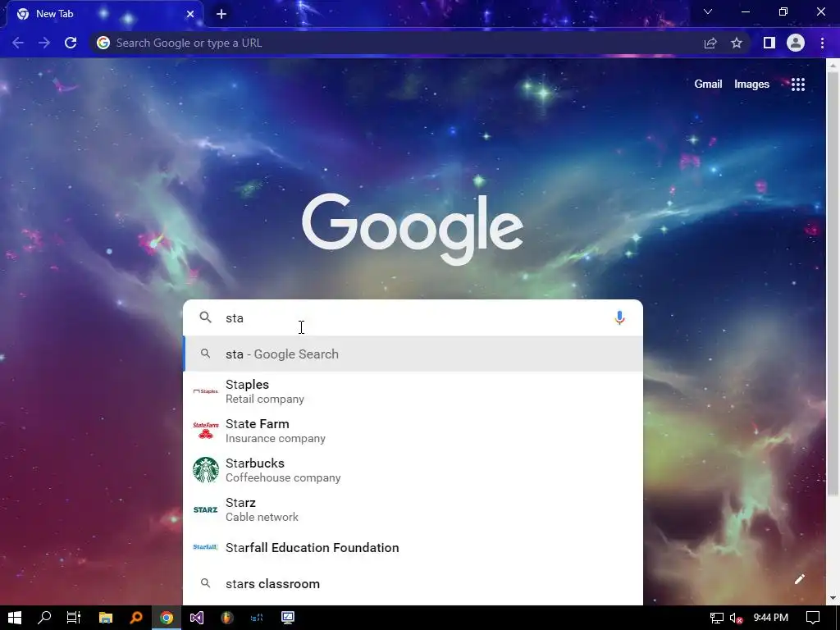Choose Starfall Education Foundation suggestion

coord(413,547)
